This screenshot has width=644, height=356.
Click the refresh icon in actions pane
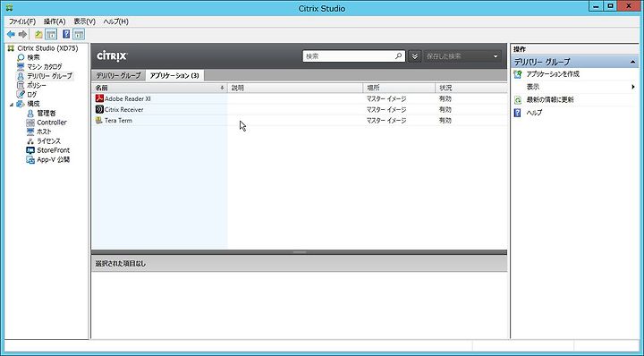(x=518, y=100)
